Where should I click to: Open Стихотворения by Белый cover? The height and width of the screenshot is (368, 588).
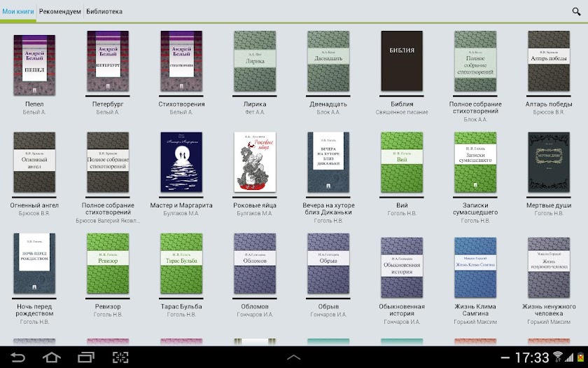(x=181, y=61)
